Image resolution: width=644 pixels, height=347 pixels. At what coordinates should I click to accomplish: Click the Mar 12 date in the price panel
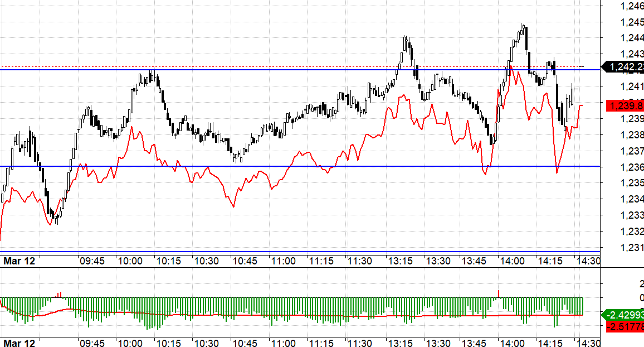19,261
